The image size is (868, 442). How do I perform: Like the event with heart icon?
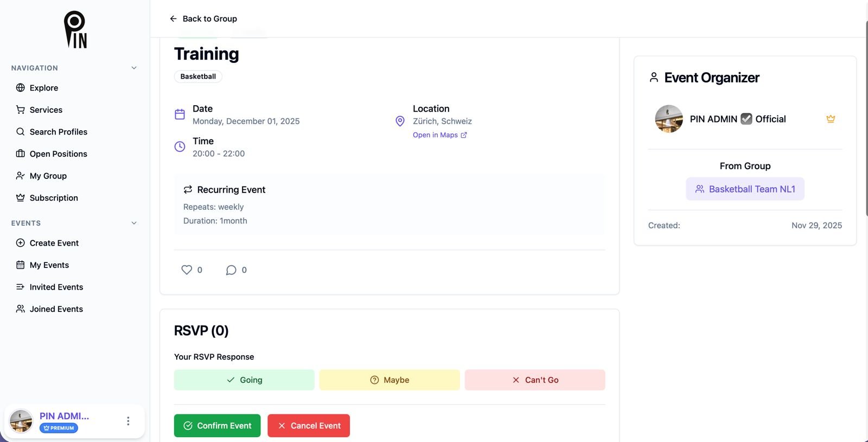point(187,270)
